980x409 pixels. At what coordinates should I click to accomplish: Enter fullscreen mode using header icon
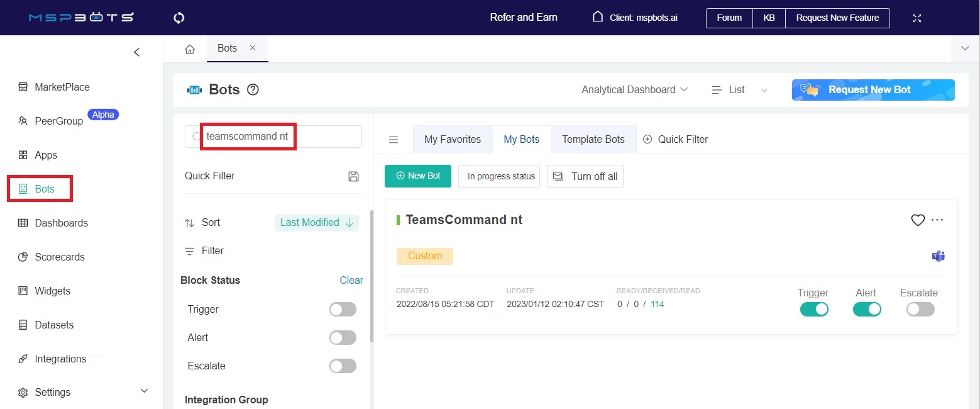tap(917, 18)
